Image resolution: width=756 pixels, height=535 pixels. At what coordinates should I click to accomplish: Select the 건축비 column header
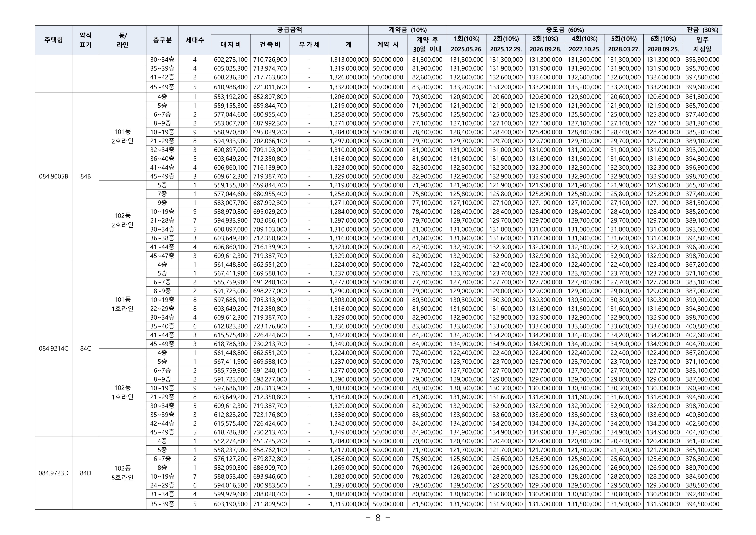click(270, 45)
